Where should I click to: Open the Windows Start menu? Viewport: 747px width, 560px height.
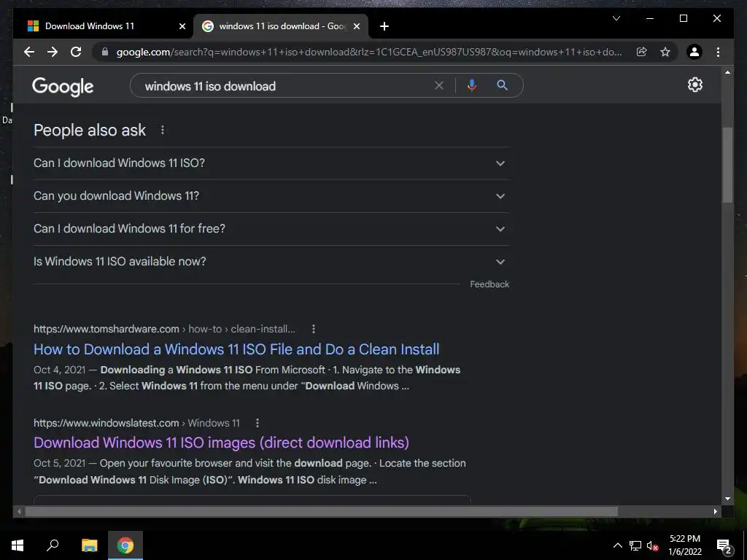click(x=18, y=545)
